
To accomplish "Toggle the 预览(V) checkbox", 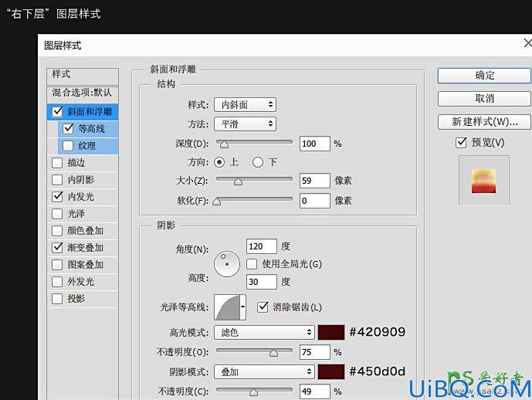I will [461, 143].
